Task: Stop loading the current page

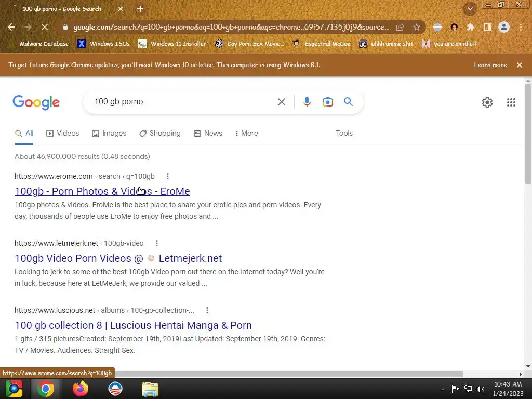Action: pos(45,27)
